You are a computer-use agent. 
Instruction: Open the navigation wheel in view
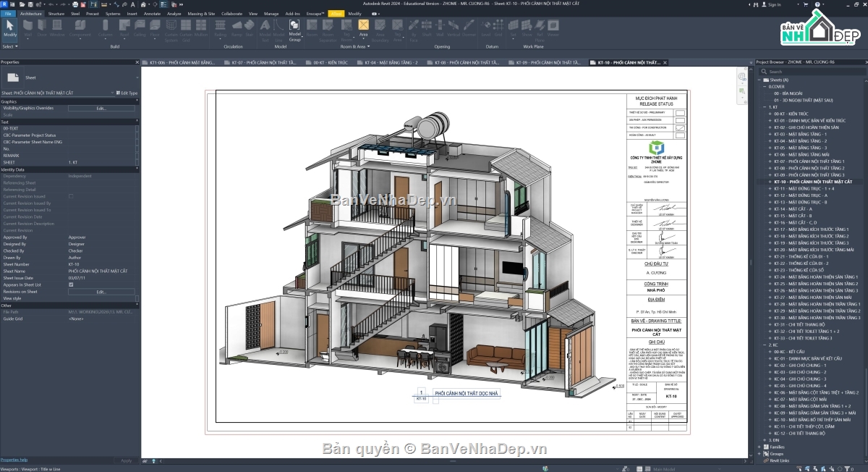coord(742,77)
